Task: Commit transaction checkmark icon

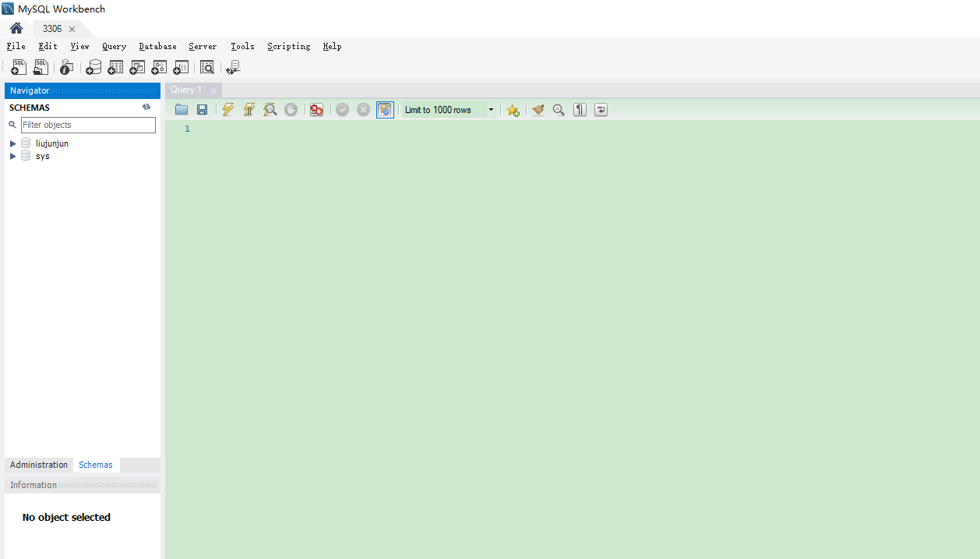Action: point(342,110)
